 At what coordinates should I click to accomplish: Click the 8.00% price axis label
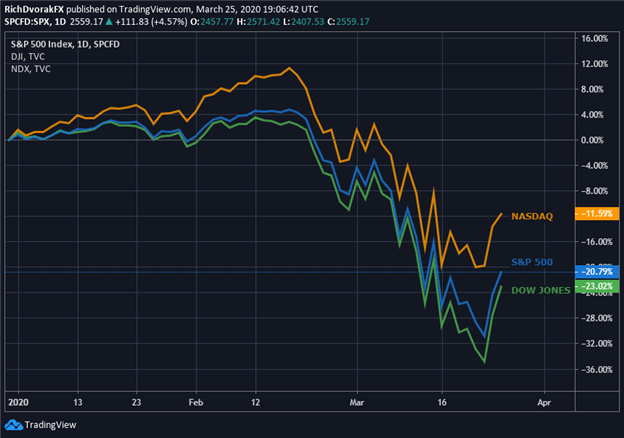[592, 90]
